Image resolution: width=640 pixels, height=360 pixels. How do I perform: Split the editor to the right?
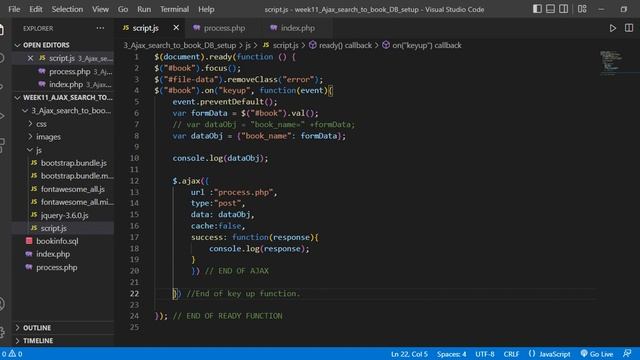629,28
